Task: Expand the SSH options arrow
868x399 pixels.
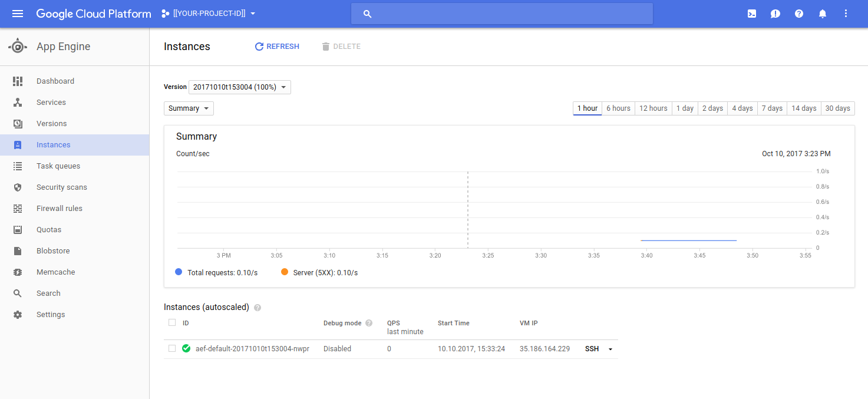Action: click(610, 349)
